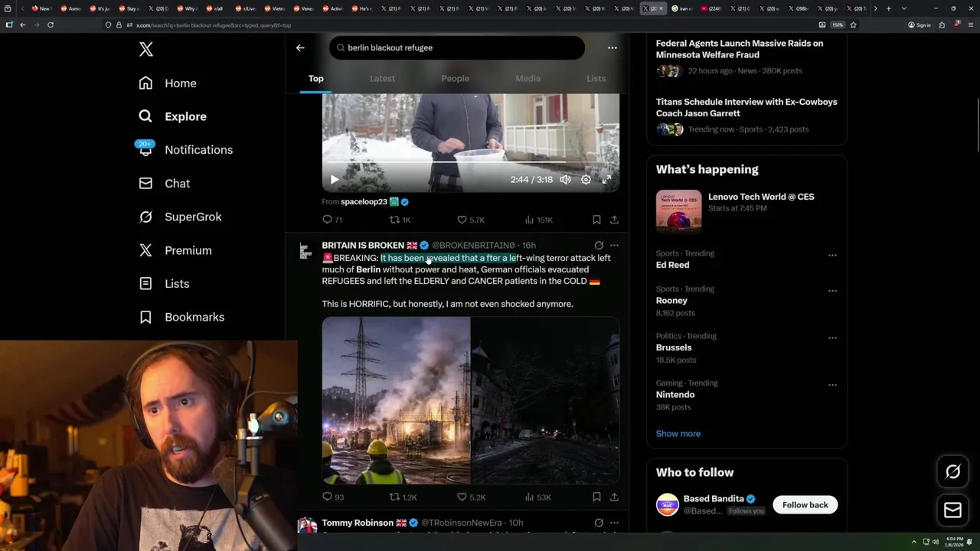
Task: Reply to video post with 71 replies
Action: 332,220
